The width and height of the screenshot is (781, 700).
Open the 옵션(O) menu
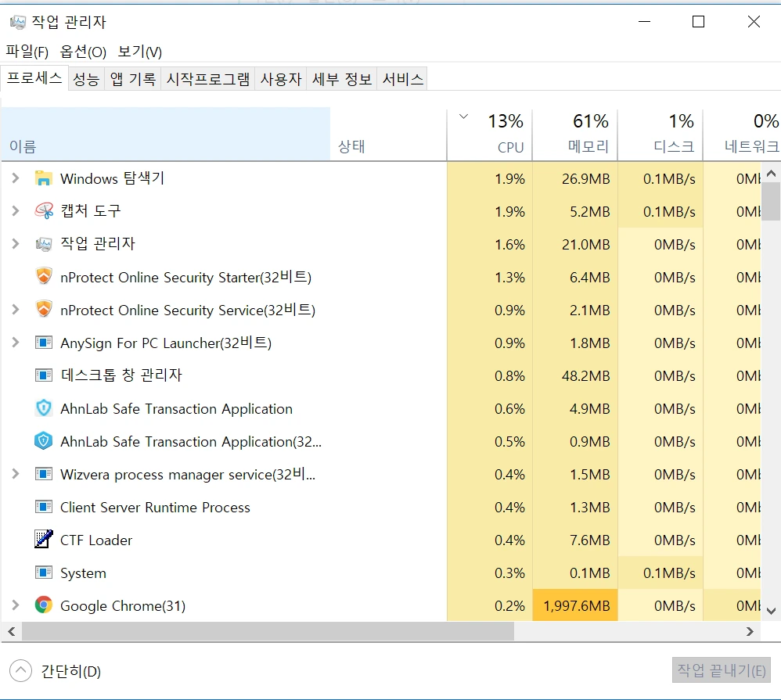83,52
